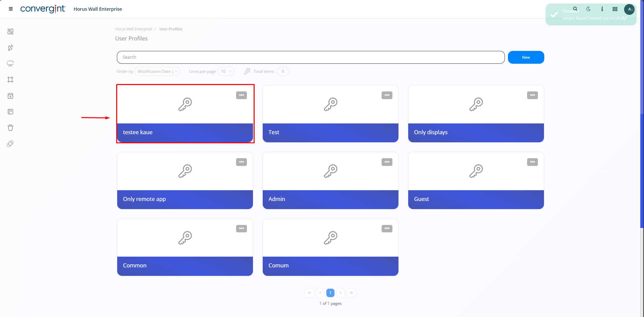Open options menu on Admin card
This screenshot has width=644, height=317.
(x=387, y=162)
